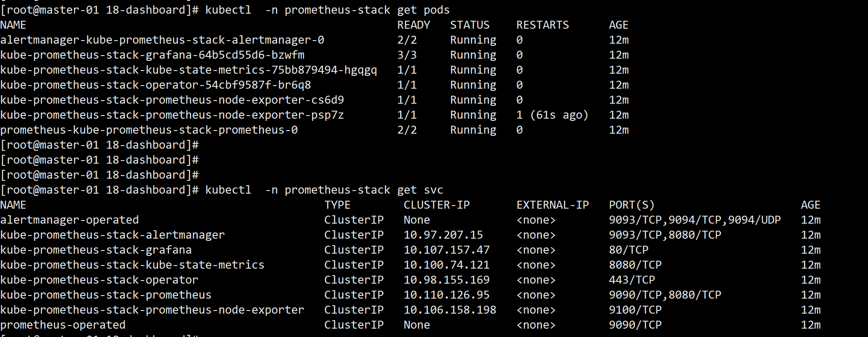Click the cluster IP 10.107.157.47

tap(447, 250)
